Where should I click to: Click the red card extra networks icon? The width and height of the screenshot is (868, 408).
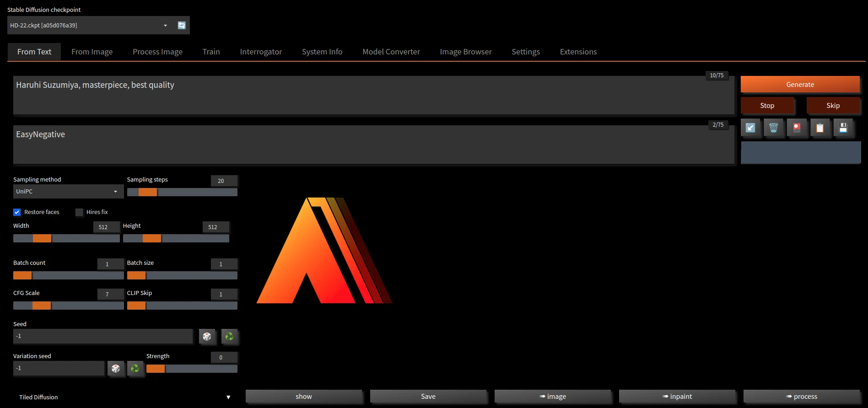pos(797,128)
